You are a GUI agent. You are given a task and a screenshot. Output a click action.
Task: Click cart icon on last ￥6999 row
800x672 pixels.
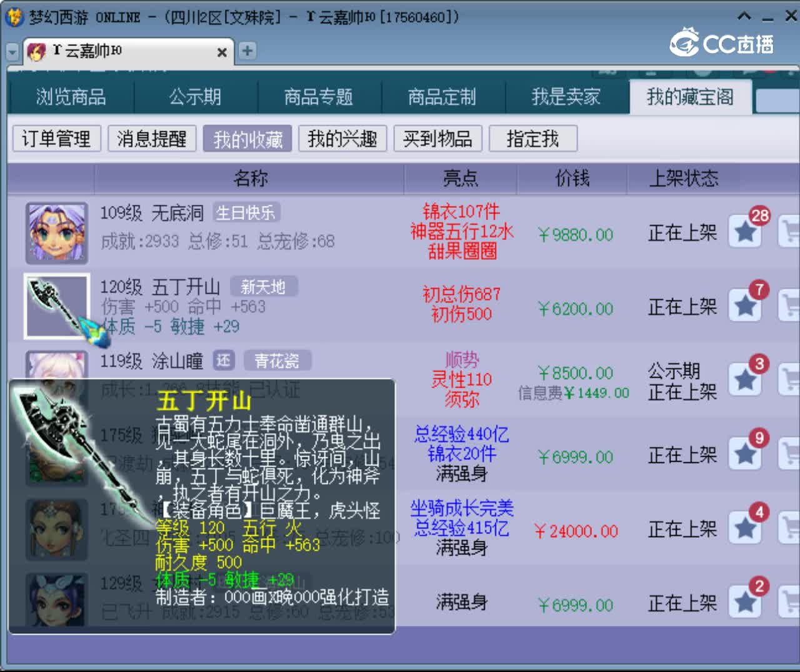pyautogui.click(x=789, y=602)
